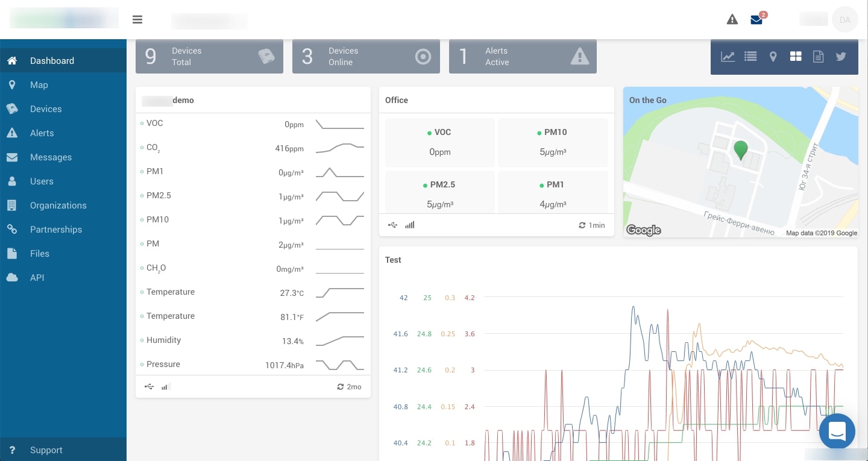868x461 pixels.
Task: Click the Map data ©2019 Google text
Action: [x=822, y=233]
